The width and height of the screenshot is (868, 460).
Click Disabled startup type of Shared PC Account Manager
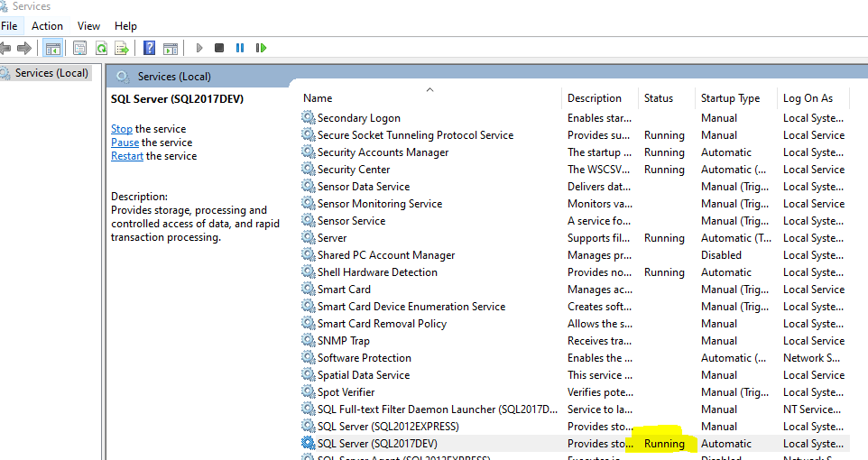pyautogui.click(x=721, y=255)
